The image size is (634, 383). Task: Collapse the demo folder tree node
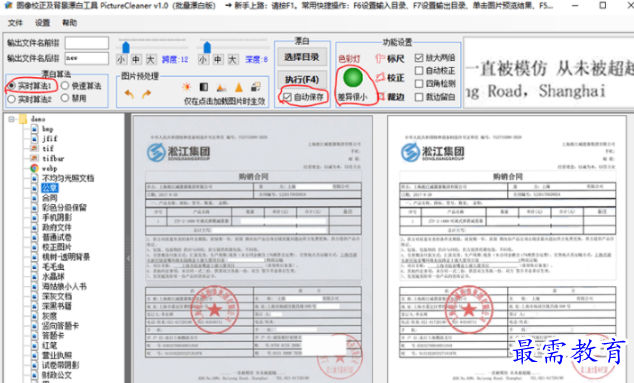11,119
